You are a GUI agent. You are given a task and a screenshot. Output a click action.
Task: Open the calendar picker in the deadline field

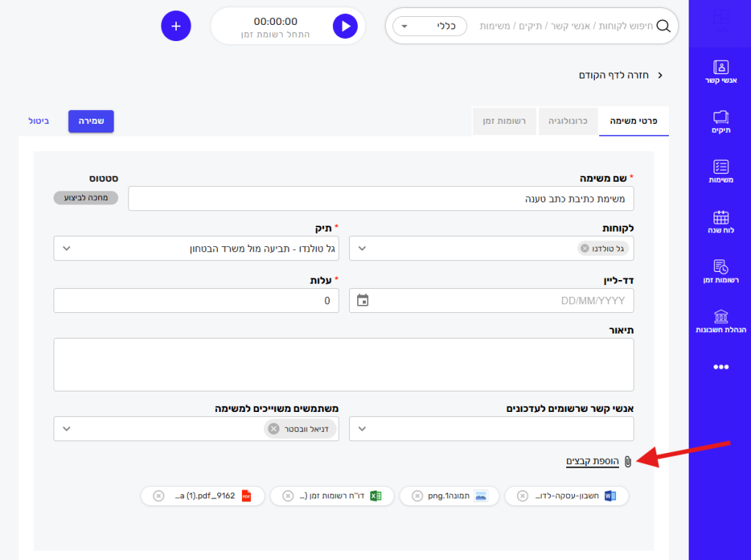(x=362, y=301)
